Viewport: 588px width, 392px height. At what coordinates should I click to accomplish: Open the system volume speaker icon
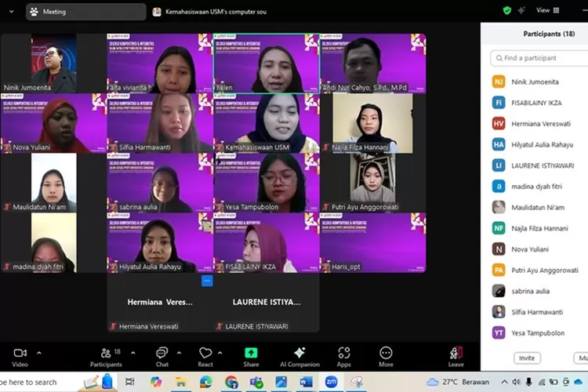click(x=517, y=383)
